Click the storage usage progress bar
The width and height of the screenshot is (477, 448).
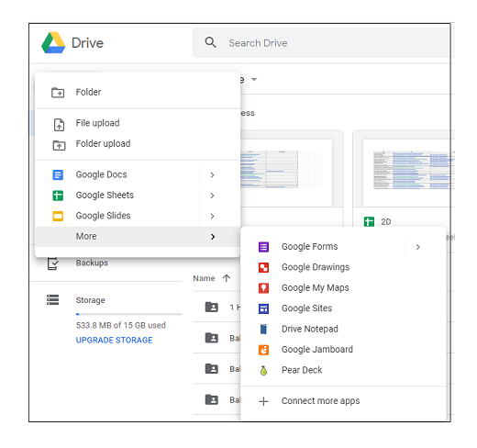pos(128,314)
